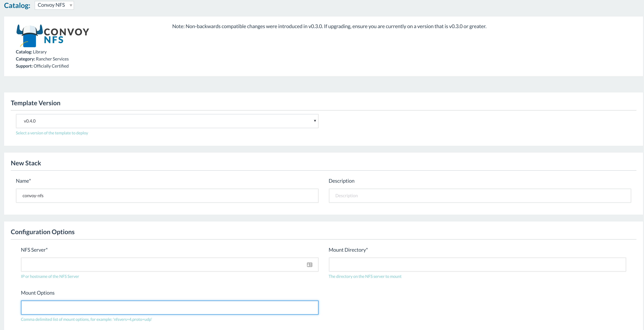This screenshot has width=644, height=330.
Task: Click the Convoy NFS logo
Action: 52,36
